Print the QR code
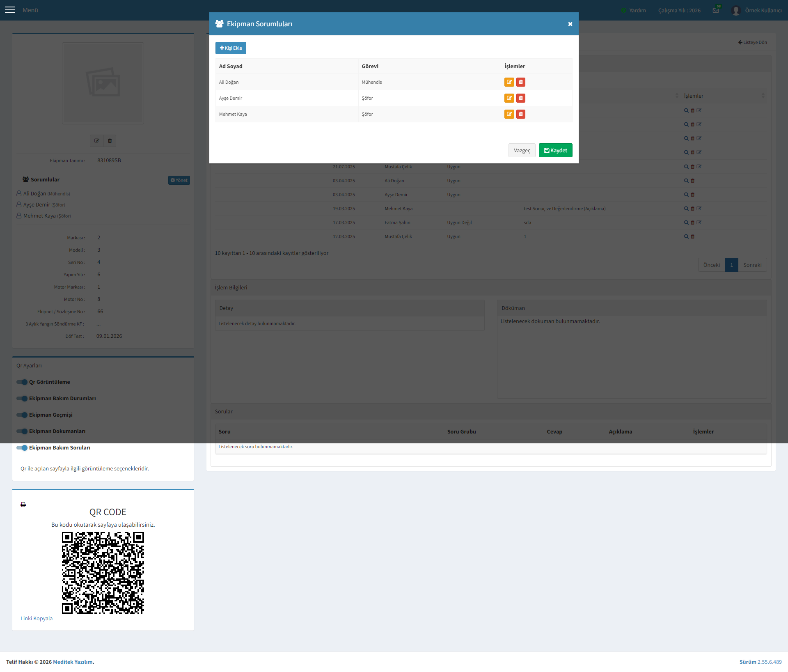 tap(23, 505)
